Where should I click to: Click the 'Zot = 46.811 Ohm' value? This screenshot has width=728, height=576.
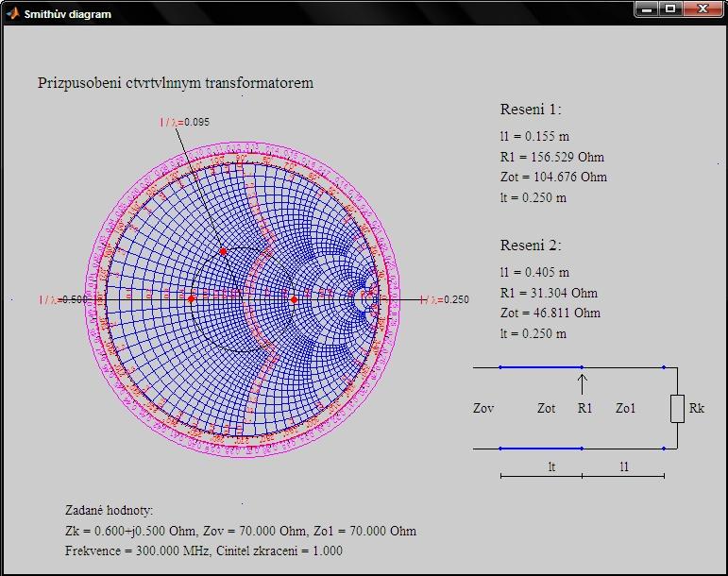point(550,313)
